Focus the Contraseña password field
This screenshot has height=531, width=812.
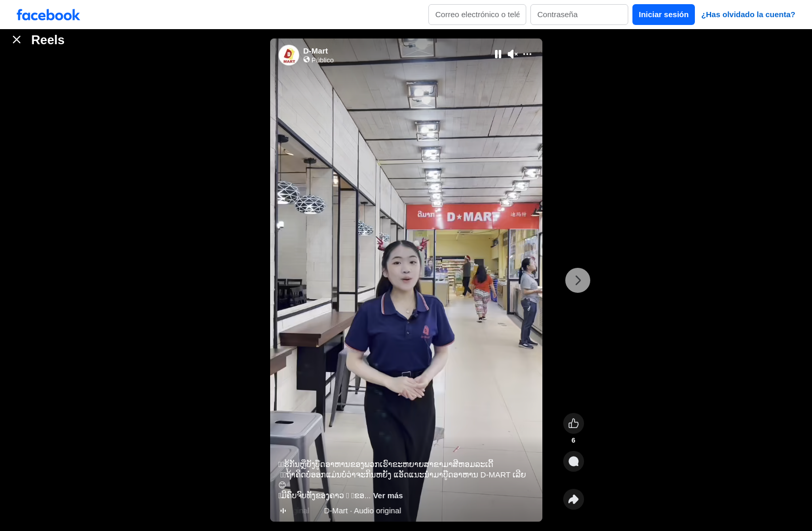pyautogui.click(x=579, y=15)
